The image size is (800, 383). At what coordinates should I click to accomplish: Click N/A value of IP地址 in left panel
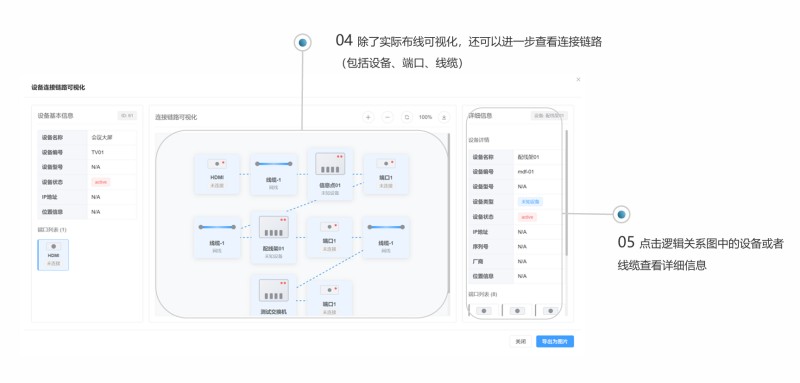(x=95, y=197)
